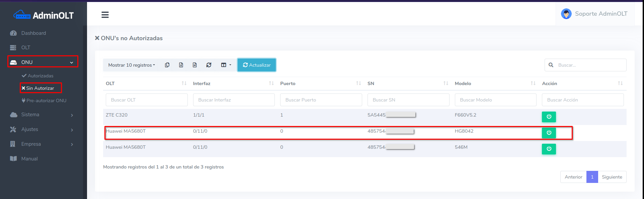Screen dimensions: 644x199
Task: Copy table records with copy icon
Action: point(167,65)
